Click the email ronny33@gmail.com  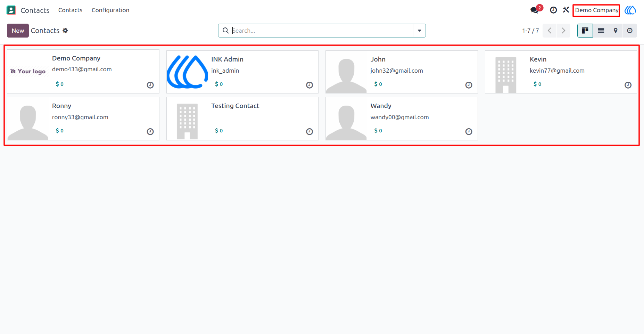(80, 117)
